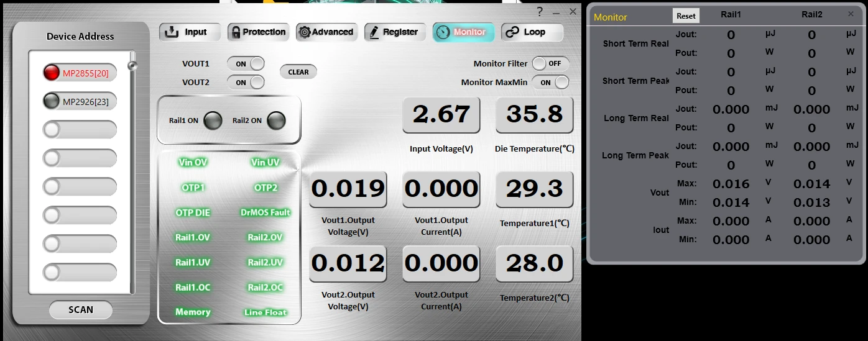Click the OTP DIE status indicator

[193, 212]
